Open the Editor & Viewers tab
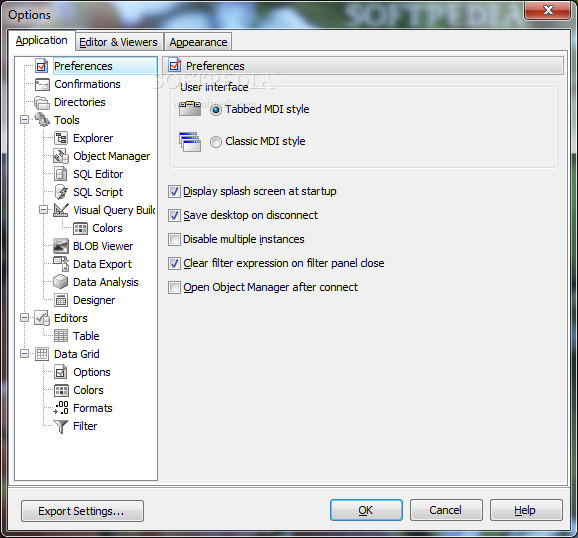 coord(118,42)
